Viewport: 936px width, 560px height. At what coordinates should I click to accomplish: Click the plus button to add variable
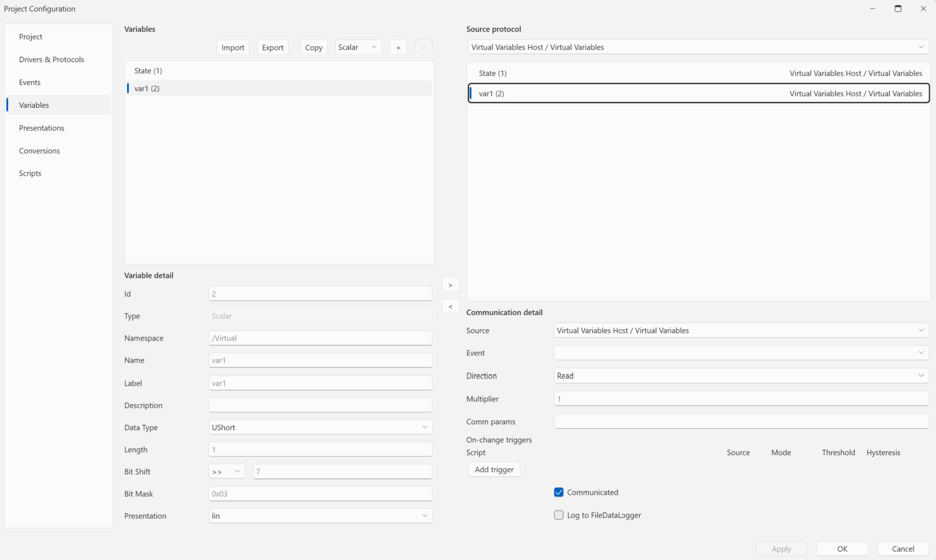click(398, 48)
